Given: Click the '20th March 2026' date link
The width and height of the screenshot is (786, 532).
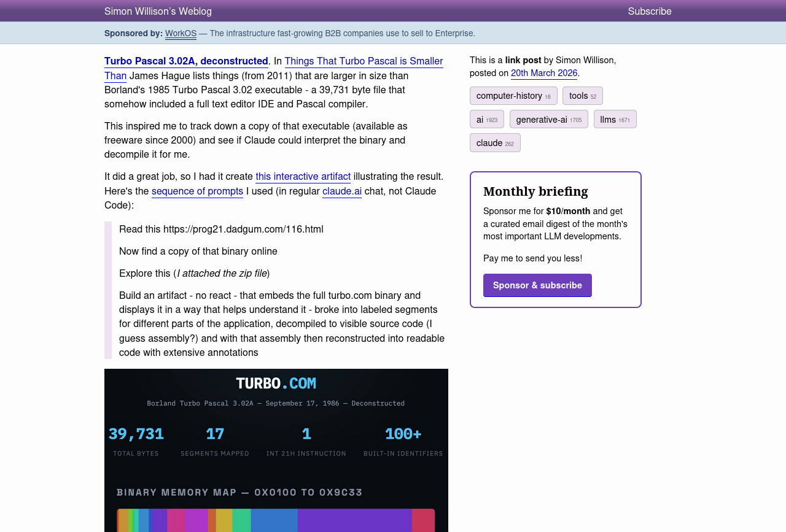Looking at the screenshot, I should [543, 73].
